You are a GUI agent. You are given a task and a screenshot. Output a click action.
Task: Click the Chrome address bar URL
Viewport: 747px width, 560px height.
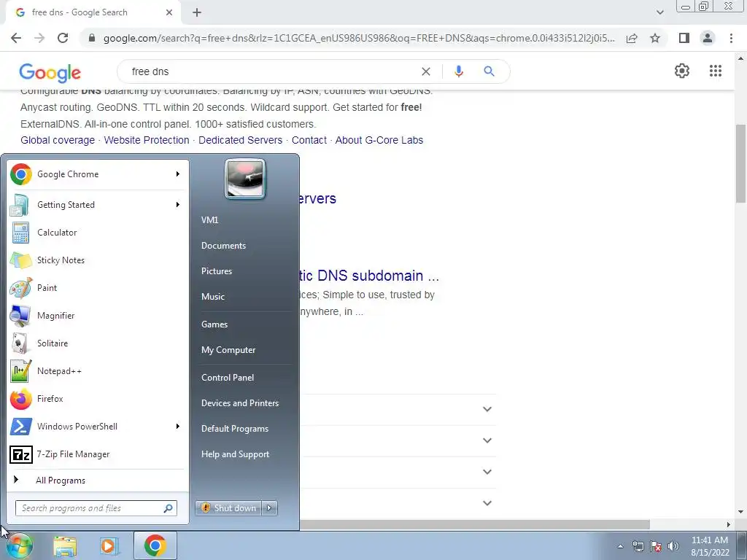pos(359,38)
